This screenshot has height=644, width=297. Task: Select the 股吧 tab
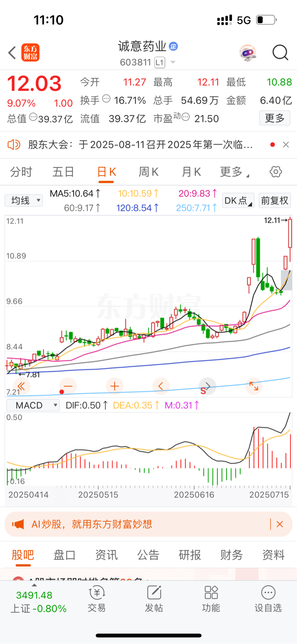coord(23,555)
